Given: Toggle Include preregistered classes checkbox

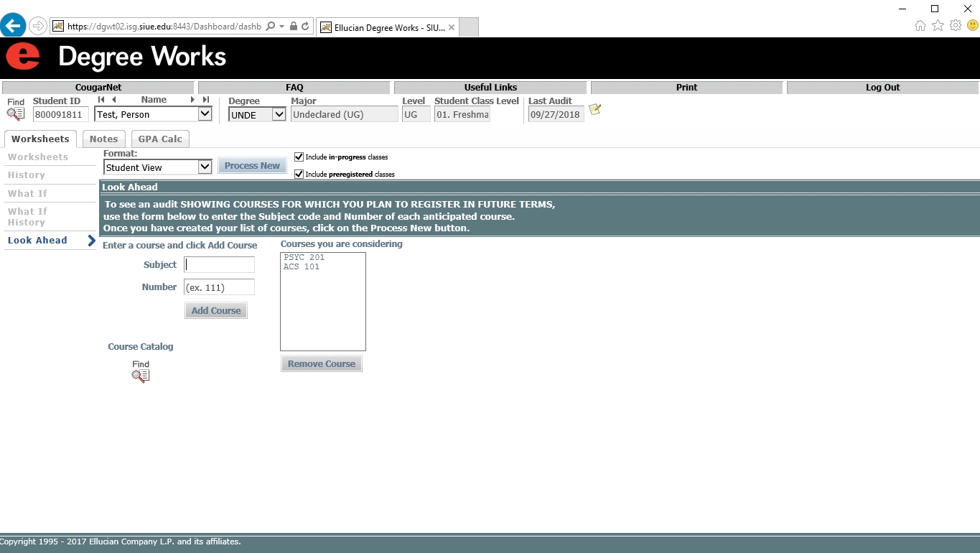Looking at the screenshot, I should click(x=299, y=174).
